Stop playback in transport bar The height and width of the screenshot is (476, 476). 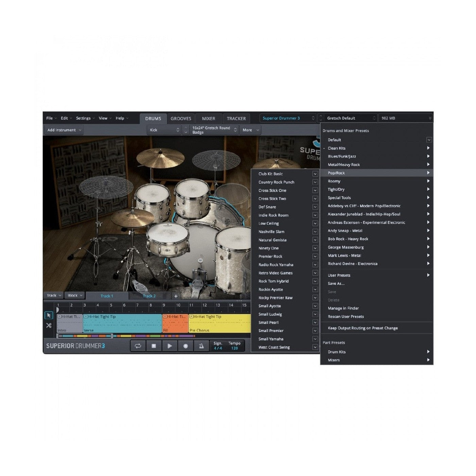point(154,346)
